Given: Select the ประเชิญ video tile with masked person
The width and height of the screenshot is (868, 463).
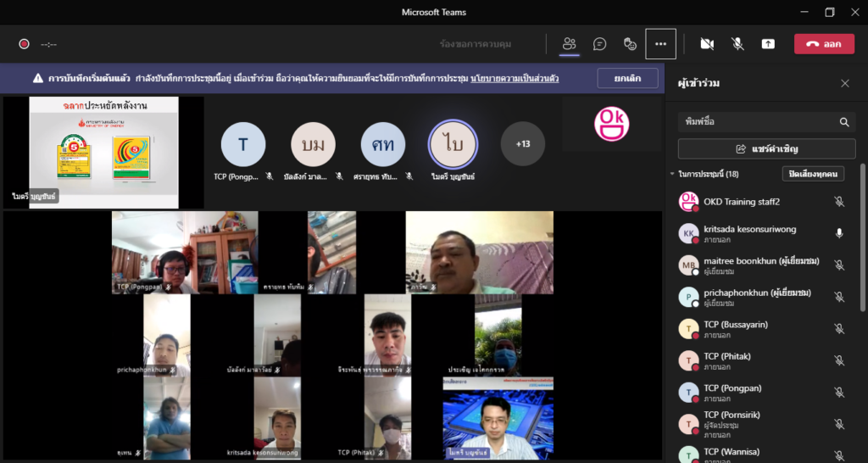Looking at the screenshot, I should [x=498, y=335].
